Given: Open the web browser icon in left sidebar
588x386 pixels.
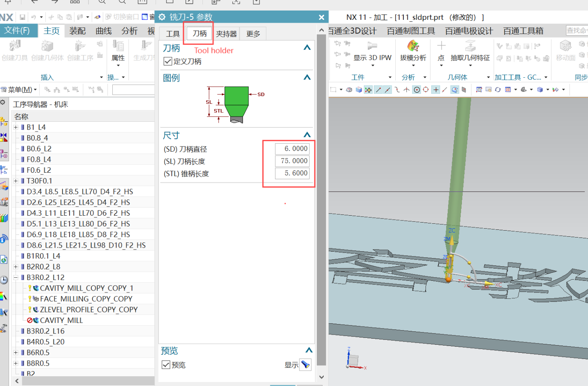Looking at the screenshot, I should click(x=4, y=259).
